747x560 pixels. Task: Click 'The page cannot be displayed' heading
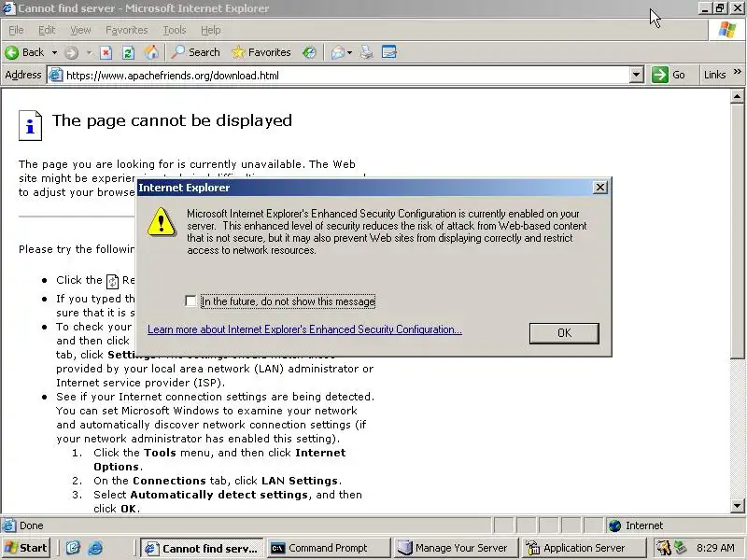172,120
